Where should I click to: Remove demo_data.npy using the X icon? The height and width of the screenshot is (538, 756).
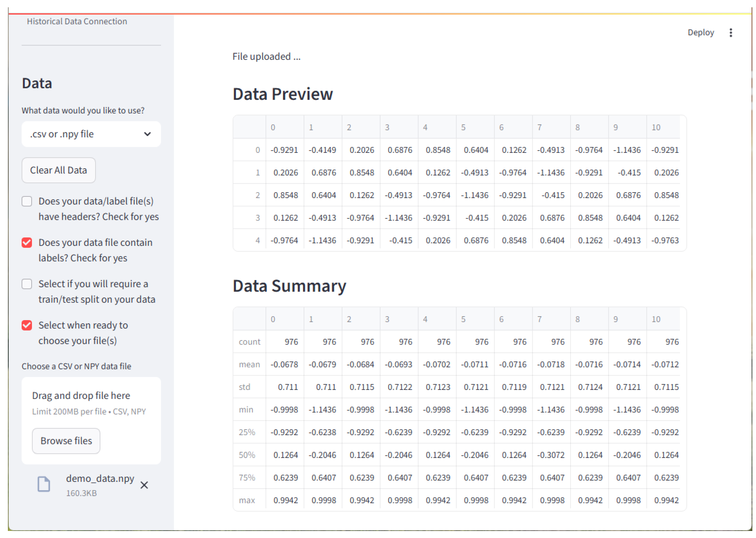pos(144,485)
